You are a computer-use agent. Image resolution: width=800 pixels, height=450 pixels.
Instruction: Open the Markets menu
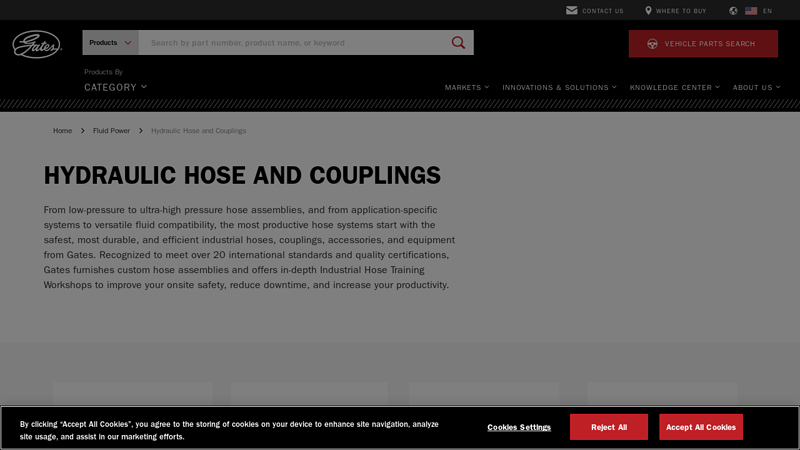coord(467,87)
